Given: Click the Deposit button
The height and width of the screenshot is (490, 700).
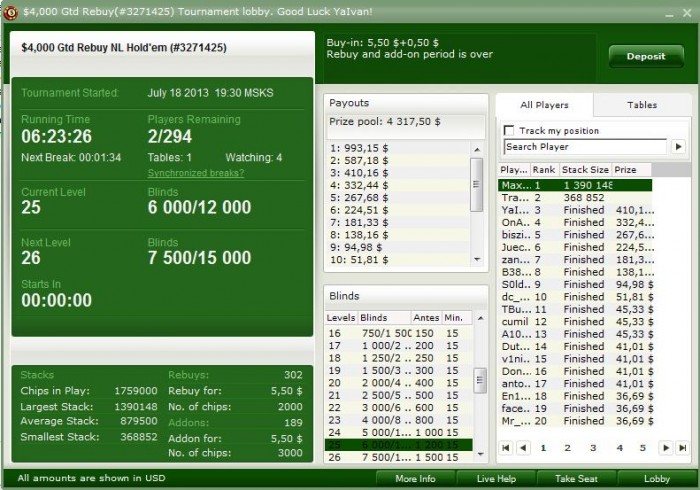Looking at the screenshot, I should pos(646,56).
